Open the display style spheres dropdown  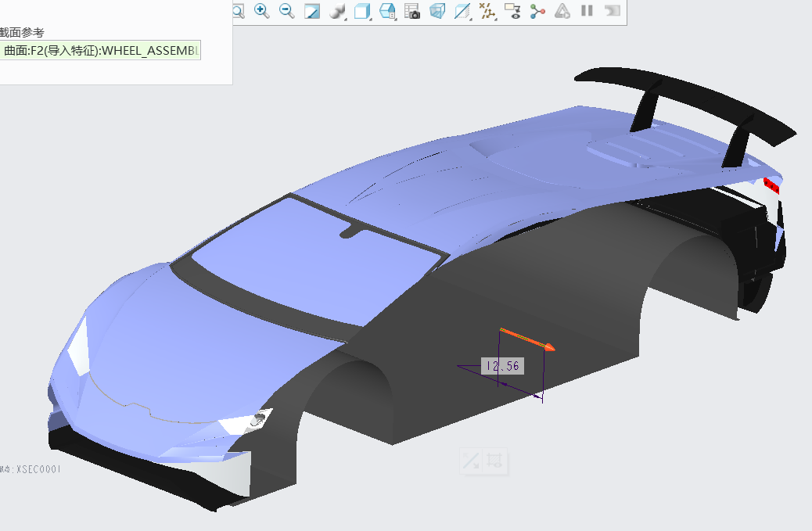tap(338, 11)
